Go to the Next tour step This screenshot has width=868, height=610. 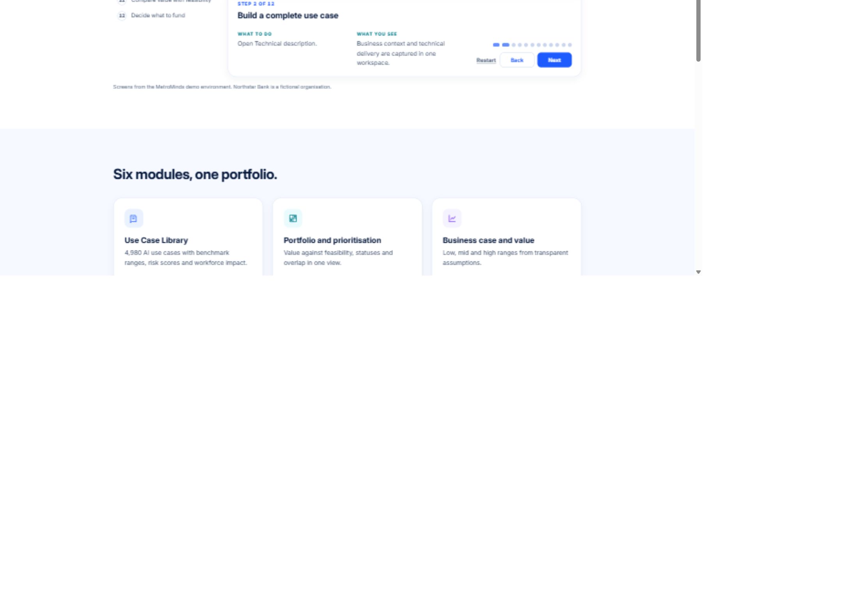tap(554, 60)
